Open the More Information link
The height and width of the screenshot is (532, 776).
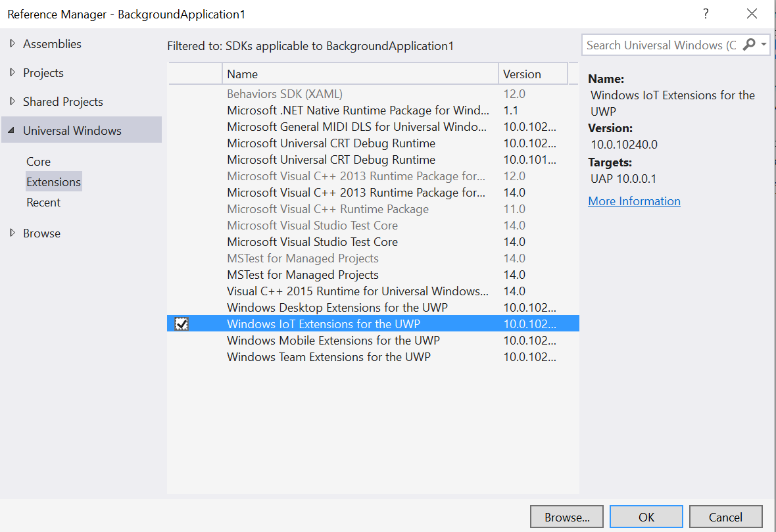coord(634,201)
